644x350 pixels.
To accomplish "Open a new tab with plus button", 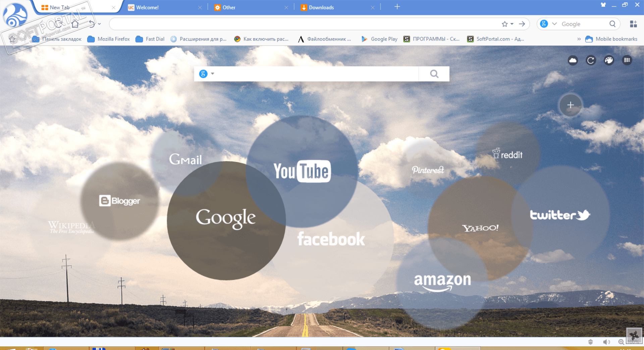I will pyautogui.click(x=397, y=7).
